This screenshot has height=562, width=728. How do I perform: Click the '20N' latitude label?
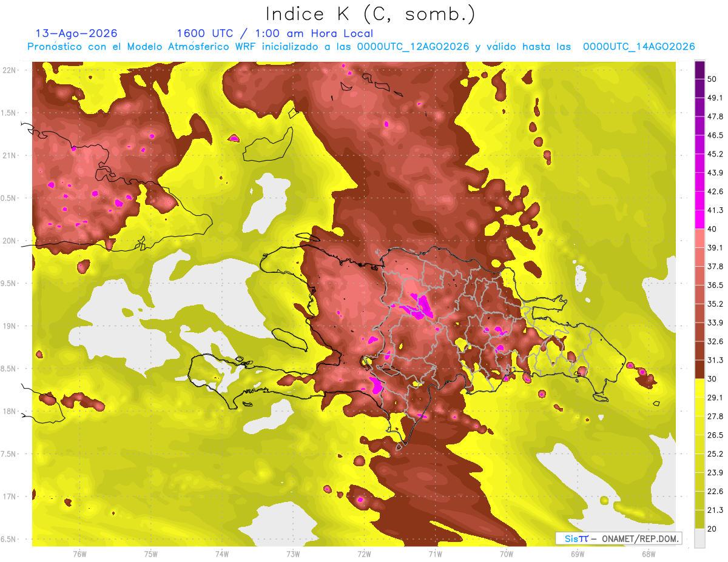pyautogui.click(x=10, y=241)
